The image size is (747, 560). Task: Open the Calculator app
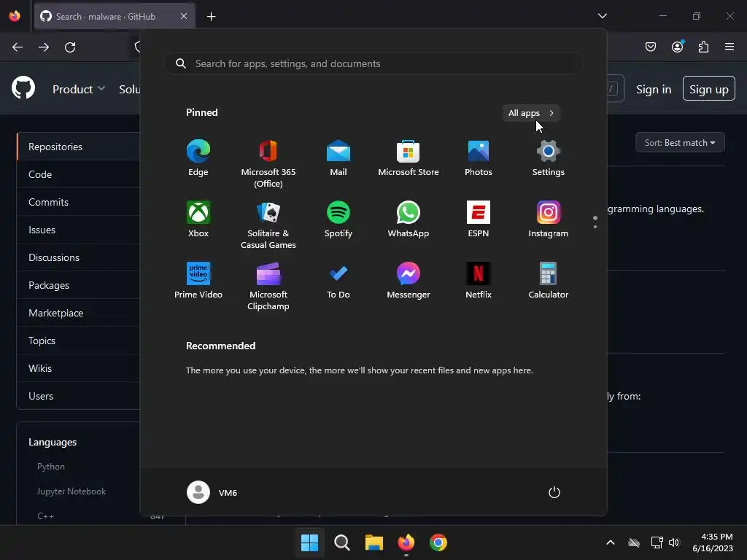(x=549, y=281)
